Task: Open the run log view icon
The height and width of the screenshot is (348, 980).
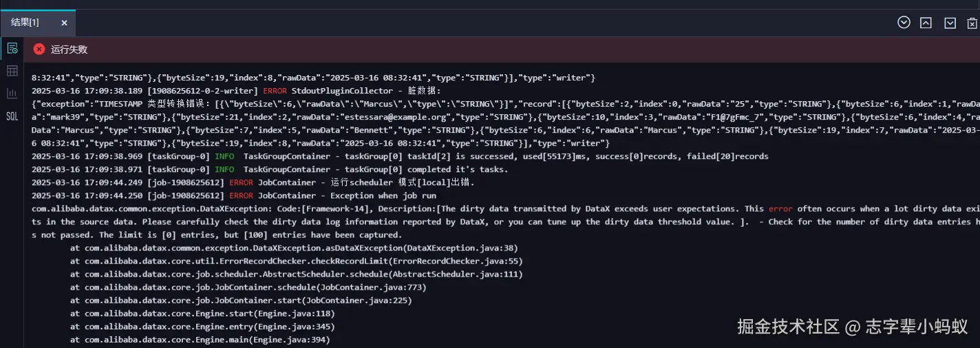Action: 12,48
